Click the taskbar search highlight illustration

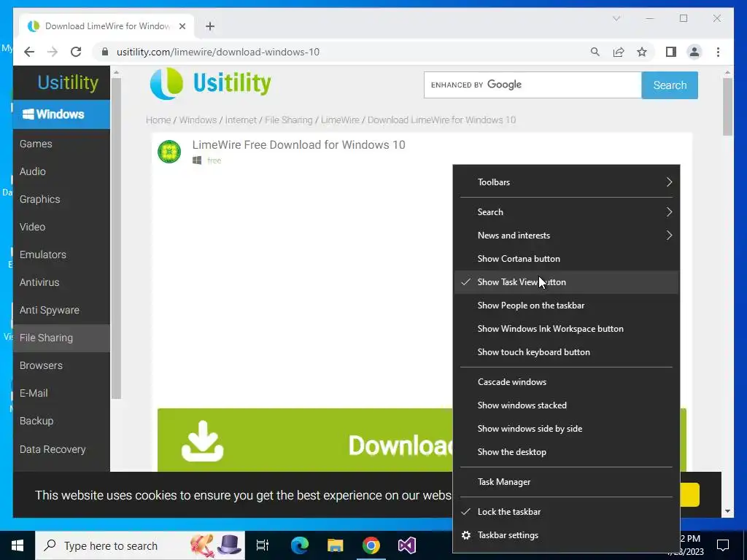216,545
